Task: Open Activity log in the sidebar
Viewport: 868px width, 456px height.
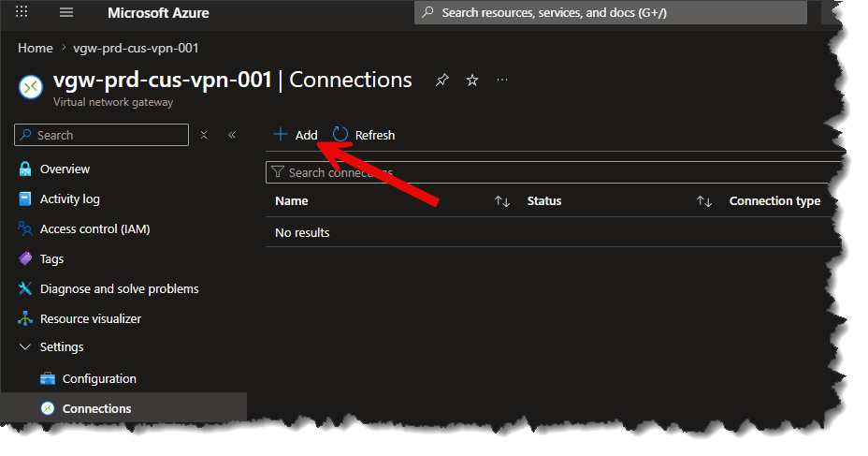Action: [70, 199]
